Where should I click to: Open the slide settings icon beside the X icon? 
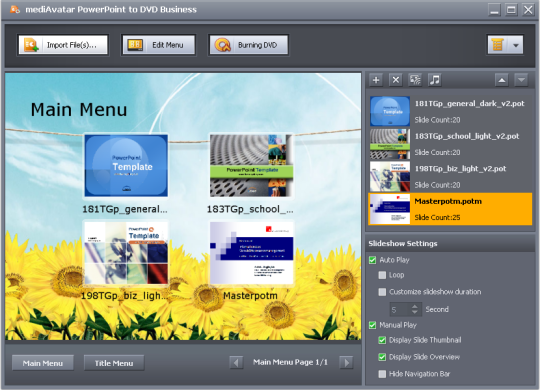415,80
